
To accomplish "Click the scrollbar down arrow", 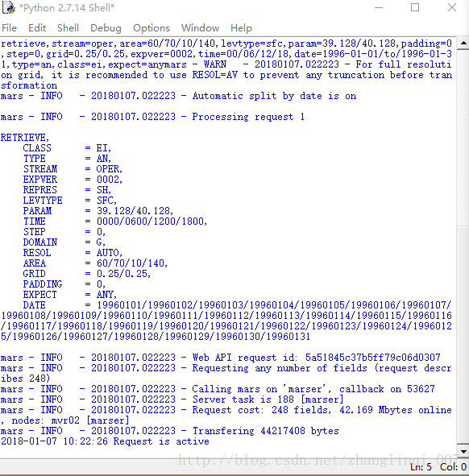I will (463, 452).
